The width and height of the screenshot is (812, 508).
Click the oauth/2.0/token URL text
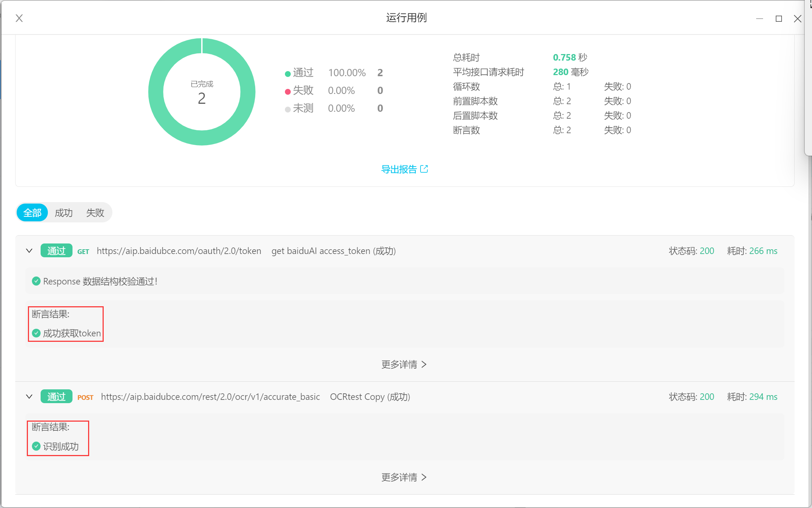[x=179, y=251]
